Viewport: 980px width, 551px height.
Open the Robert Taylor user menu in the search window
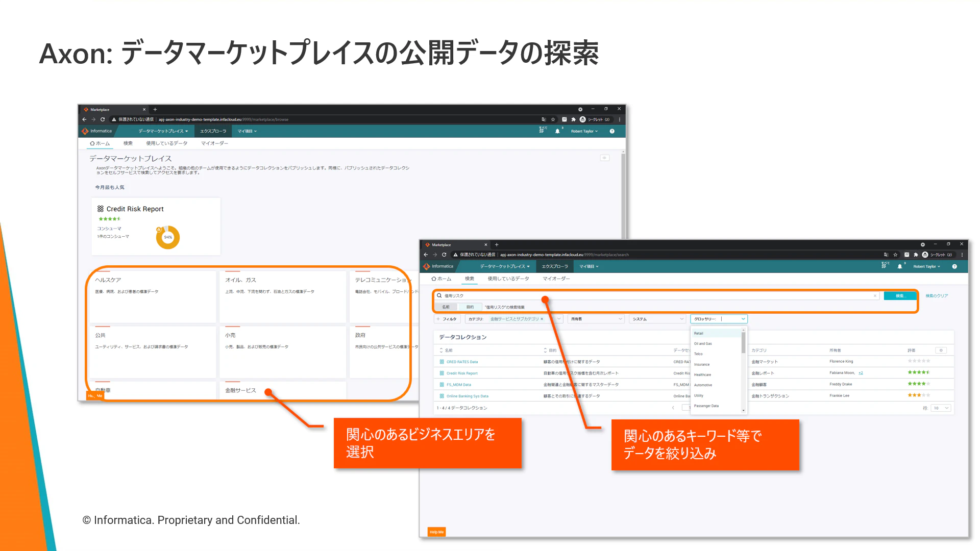coord(926,266)
